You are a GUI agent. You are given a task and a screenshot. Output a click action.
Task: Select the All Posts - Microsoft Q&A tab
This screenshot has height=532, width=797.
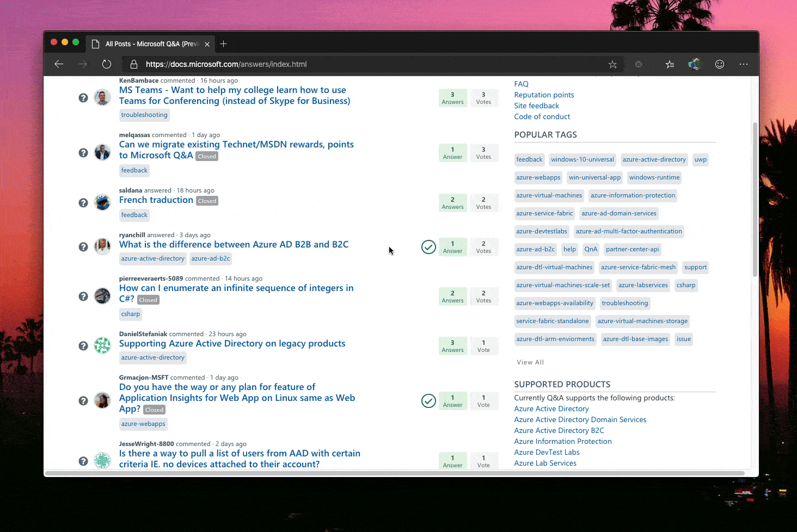click(x=151, y=44)
